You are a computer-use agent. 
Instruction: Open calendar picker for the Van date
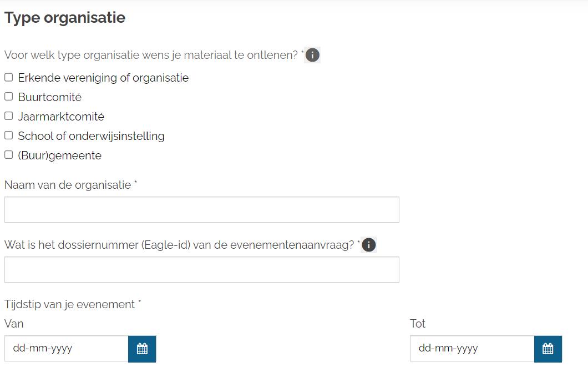pyautogui.click(x=142, y=349)
